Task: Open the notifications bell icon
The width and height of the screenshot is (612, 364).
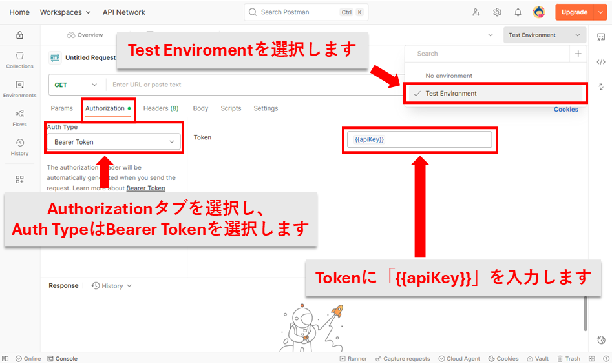Action: click(518, 12)
